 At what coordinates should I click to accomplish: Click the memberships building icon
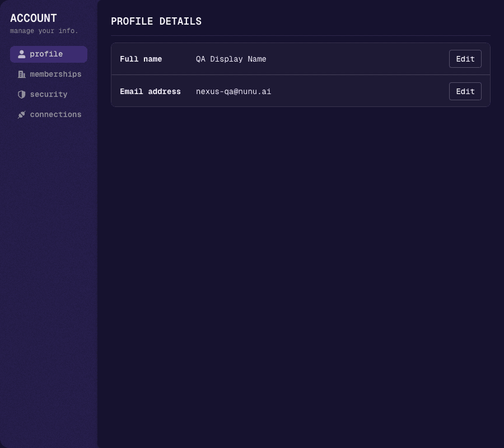[21, 74]
